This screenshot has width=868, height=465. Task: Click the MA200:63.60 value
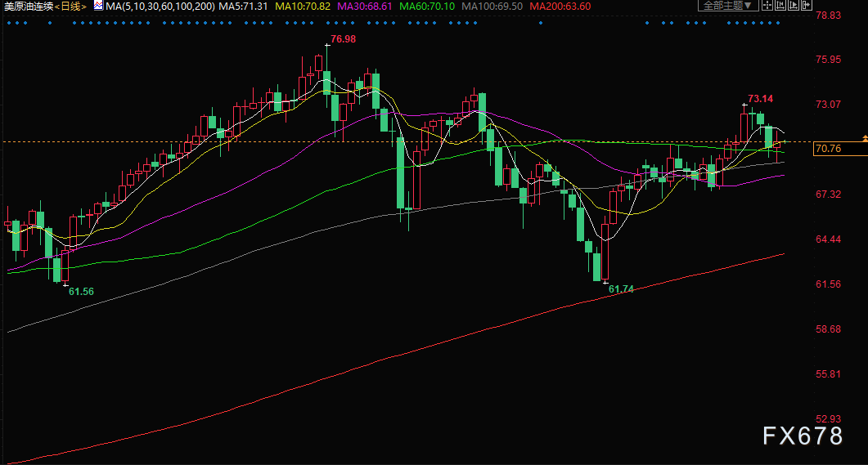(560, 6)
